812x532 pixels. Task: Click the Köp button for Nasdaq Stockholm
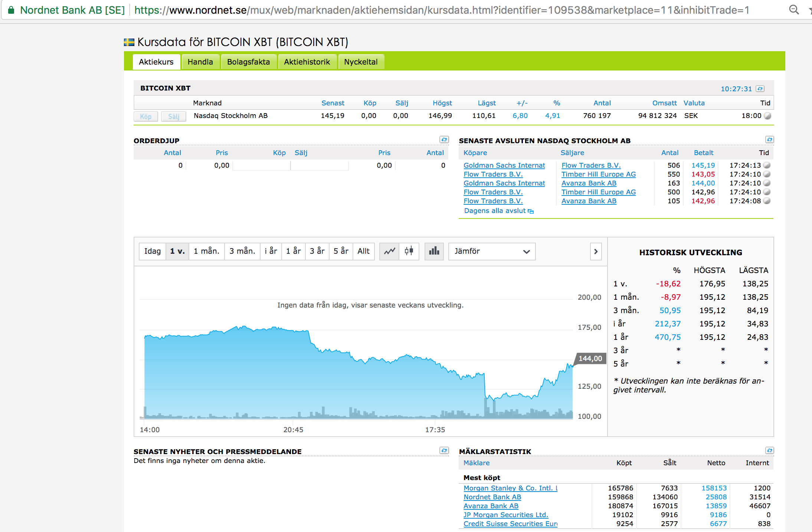coord(145,116)
